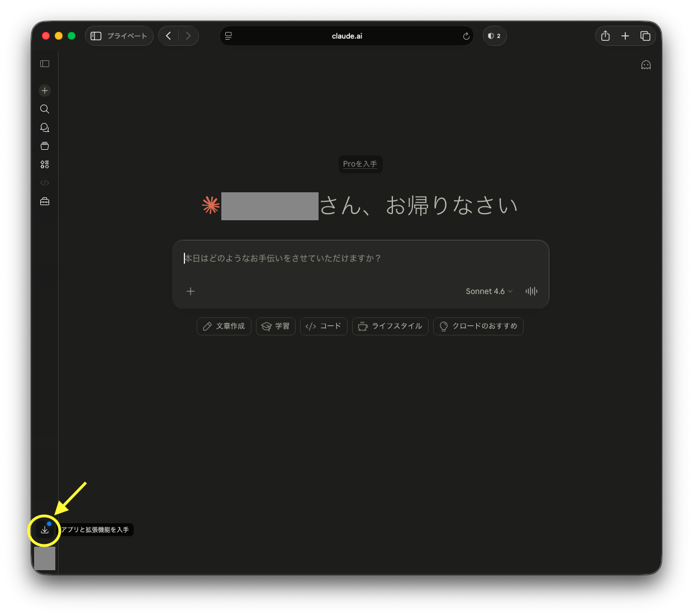Open Safari sidebar via プライベート button

coord(119,36)
